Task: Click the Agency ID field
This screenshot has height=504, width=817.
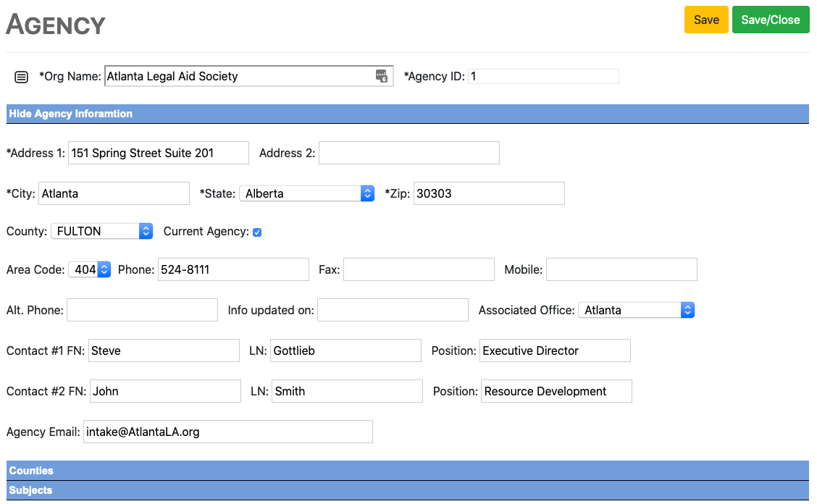Action: pyautogui.click(x=543, y=76)
